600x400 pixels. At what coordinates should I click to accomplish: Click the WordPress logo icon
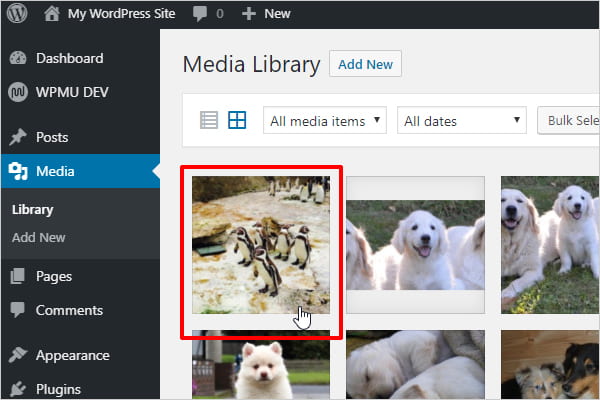pos(17,14)
